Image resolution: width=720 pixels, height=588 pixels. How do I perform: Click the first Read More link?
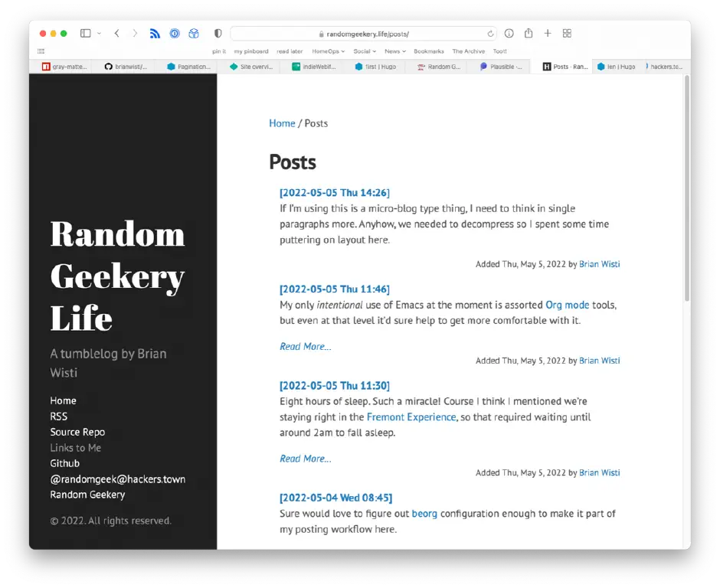[305, 346]
